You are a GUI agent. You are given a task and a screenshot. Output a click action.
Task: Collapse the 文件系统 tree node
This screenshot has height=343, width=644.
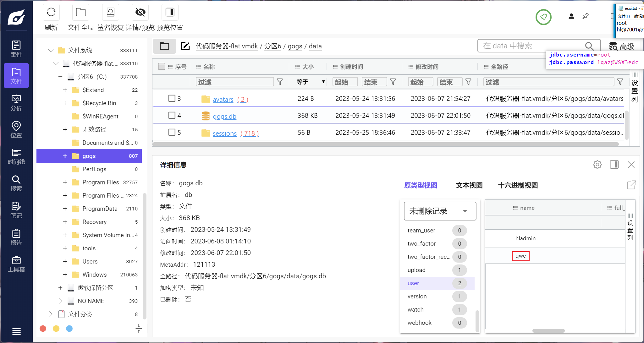(x=51, y=50)
